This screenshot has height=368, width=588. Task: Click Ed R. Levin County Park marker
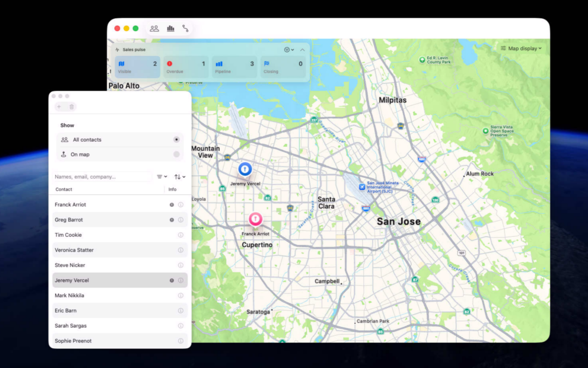tap(422, 60)
